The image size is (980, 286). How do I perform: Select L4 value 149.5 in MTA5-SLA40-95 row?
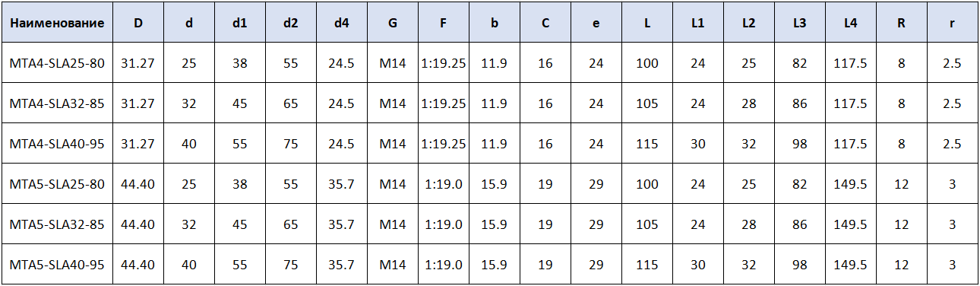851,264
